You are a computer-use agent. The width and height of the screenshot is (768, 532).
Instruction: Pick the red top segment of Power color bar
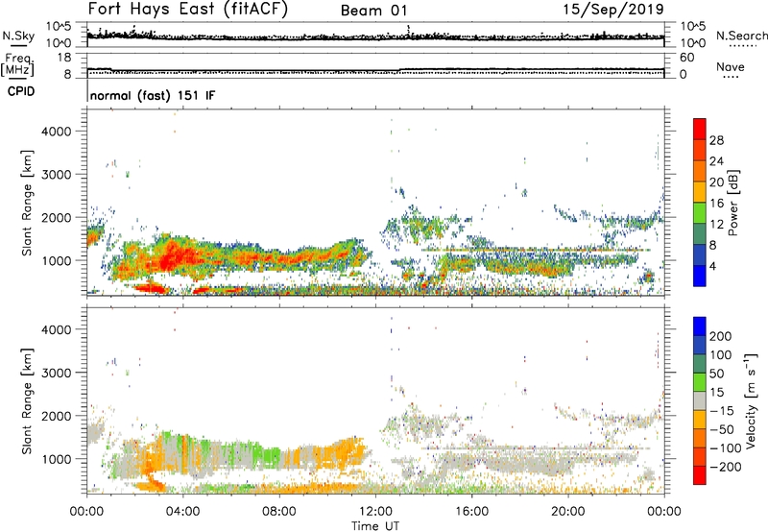pos(700,130)
